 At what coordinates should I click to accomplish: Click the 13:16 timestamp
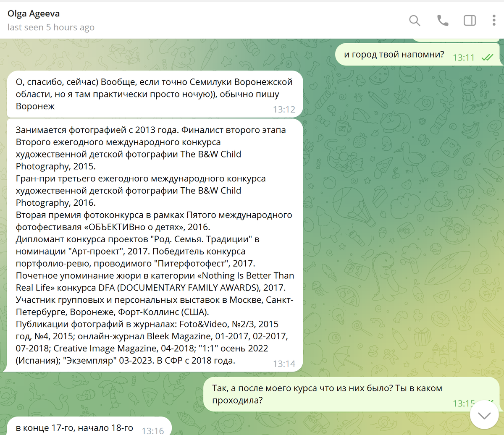153,430
